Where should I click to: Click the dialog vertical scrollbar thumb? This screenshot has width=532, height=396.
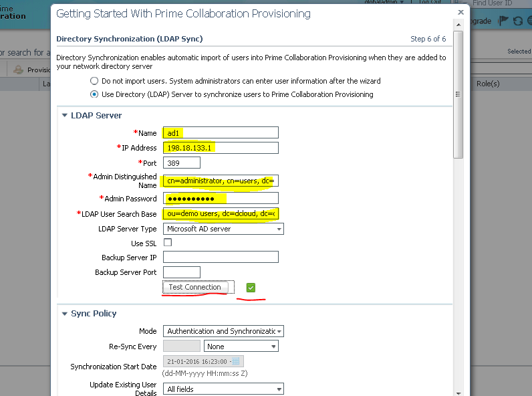click(458, 94)
